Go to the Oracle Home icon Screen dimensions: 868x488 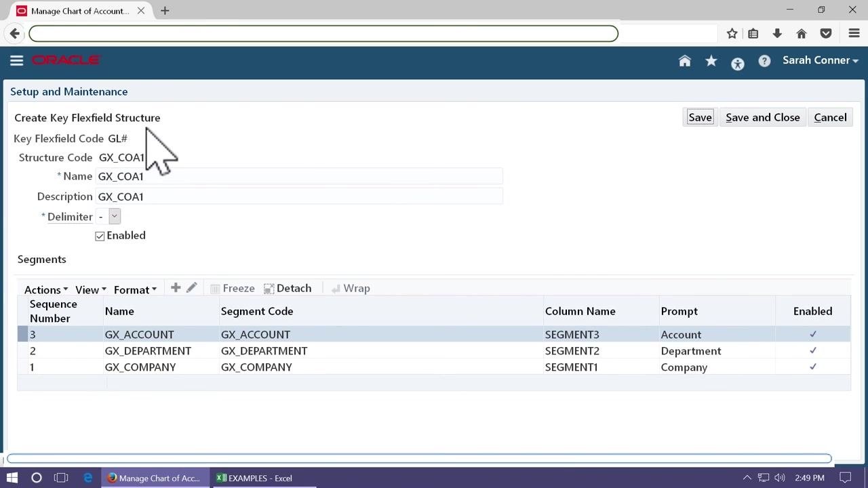685,61
